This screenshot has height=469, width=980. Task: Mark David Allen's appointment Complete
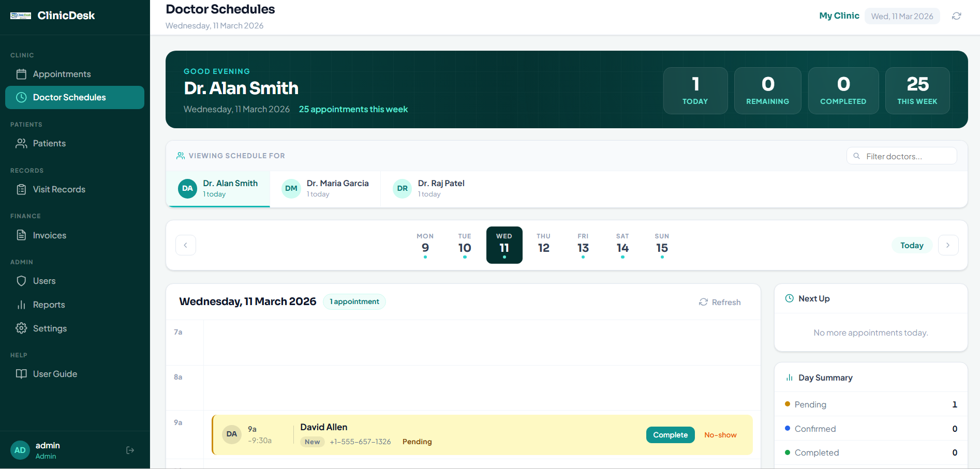pyautogui.click(x=670, y=435)
